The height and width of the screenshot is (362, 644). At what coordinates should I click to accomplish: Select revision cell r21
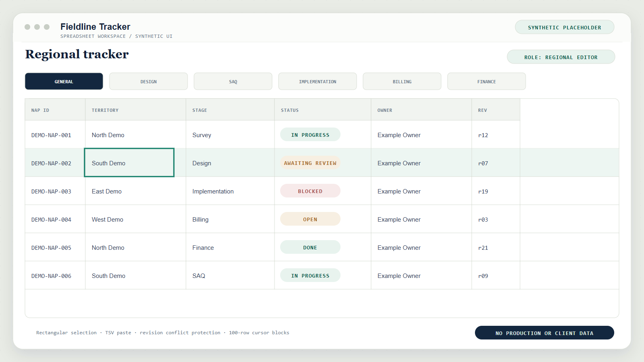pyautogui.click(x=496, y=247)
